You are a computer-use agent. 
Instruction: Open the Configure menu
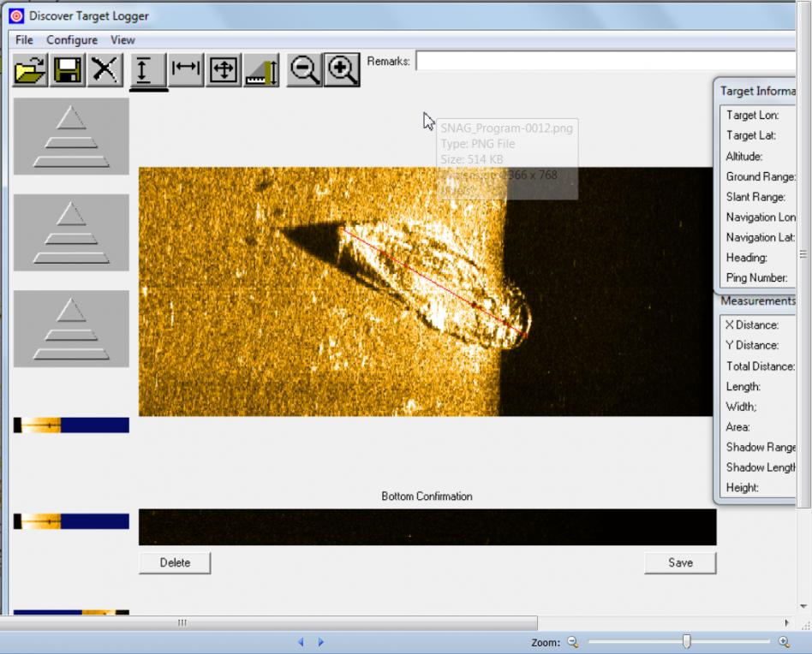coord(72,40)
